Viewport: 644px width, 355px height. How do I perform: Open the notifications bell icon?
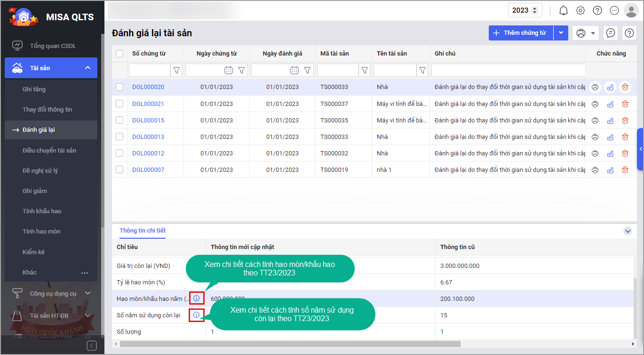point(563,10)
